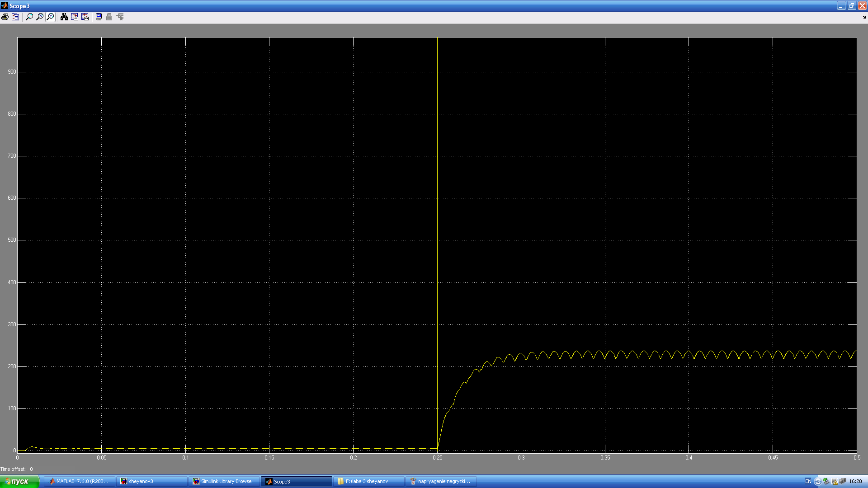The height and width of the screenshot is (488, 868).
Task: Click the Time offset label
Action: coord(13,469)
